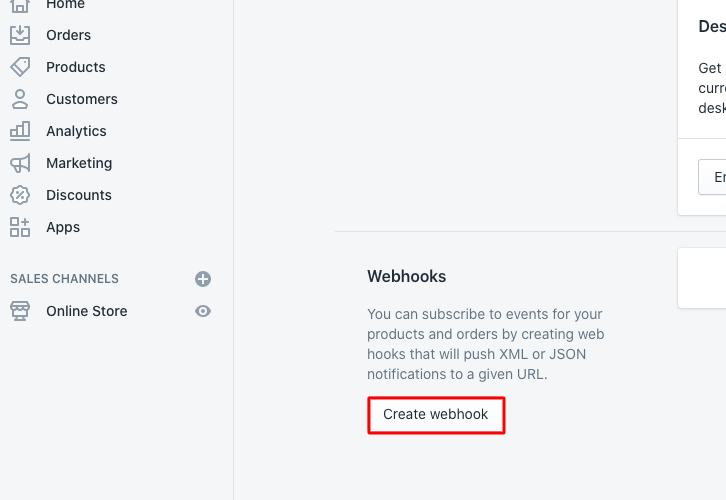Click the Analytics bar chart icon

(20, 131)
